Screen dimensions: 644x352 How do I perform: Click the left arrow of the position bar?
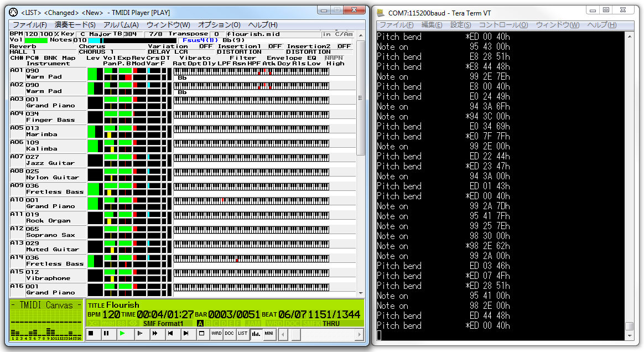pos(283,335)
